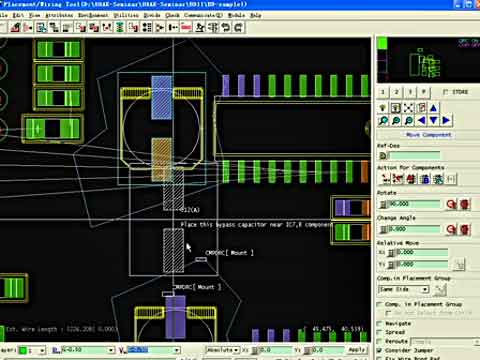
Task: Pan view down with the blue down arrow
Action: 433,120
